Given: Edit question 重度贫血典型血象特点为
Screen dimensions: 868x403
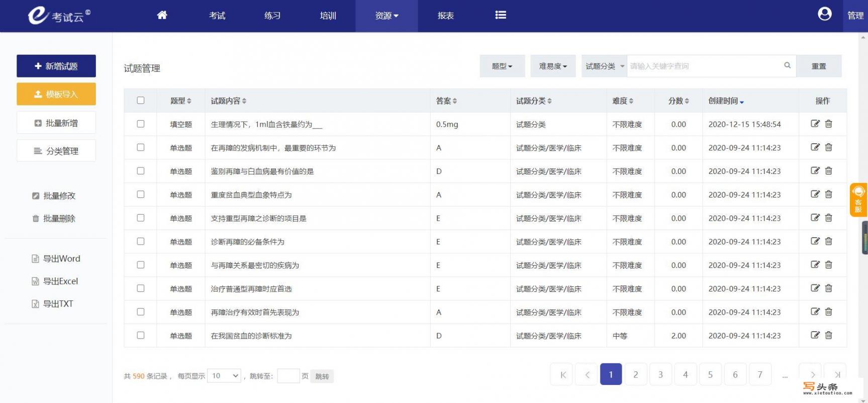Looking at the screenshot, I should pyautogui.click(x=815, y=194).
